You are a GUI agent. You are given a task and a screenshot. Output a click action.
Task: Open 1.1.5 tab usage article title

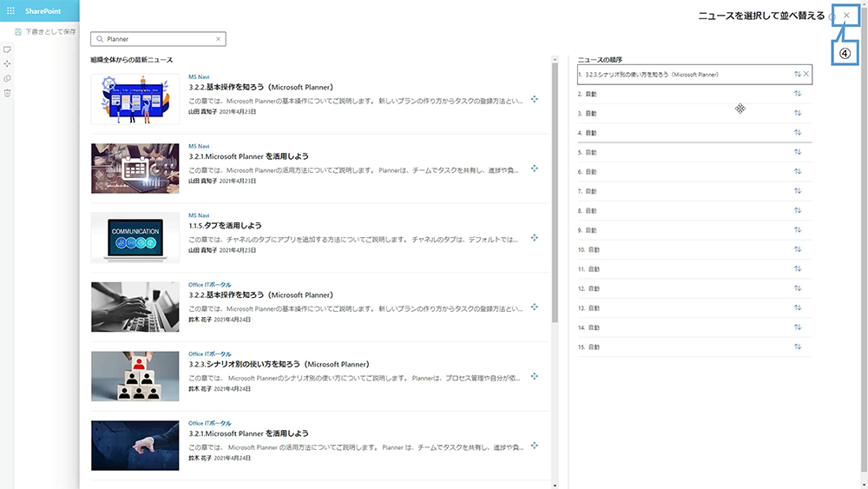[225, 226]
